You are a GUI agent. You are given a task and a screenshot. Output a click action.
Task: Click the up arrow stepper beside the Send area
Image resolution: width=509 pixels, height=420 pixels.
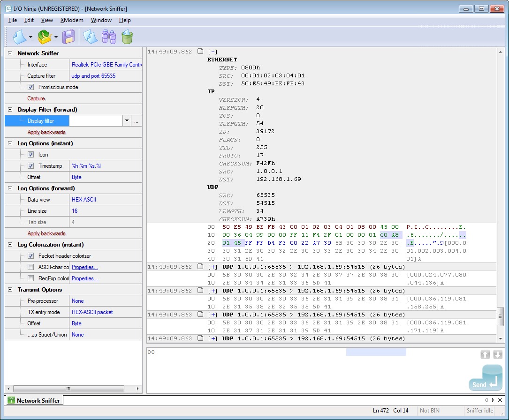[x=486, y=355]
